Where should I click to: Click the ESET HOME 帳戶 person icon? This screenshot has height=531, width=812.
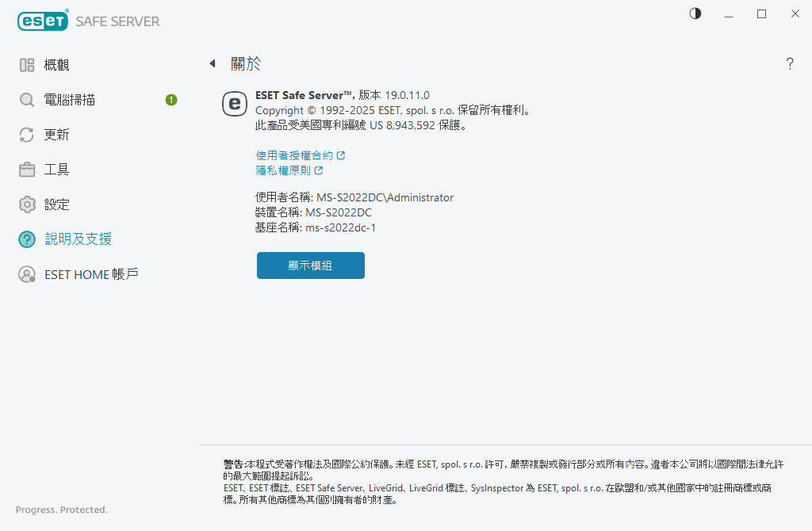tap(26, 274)
